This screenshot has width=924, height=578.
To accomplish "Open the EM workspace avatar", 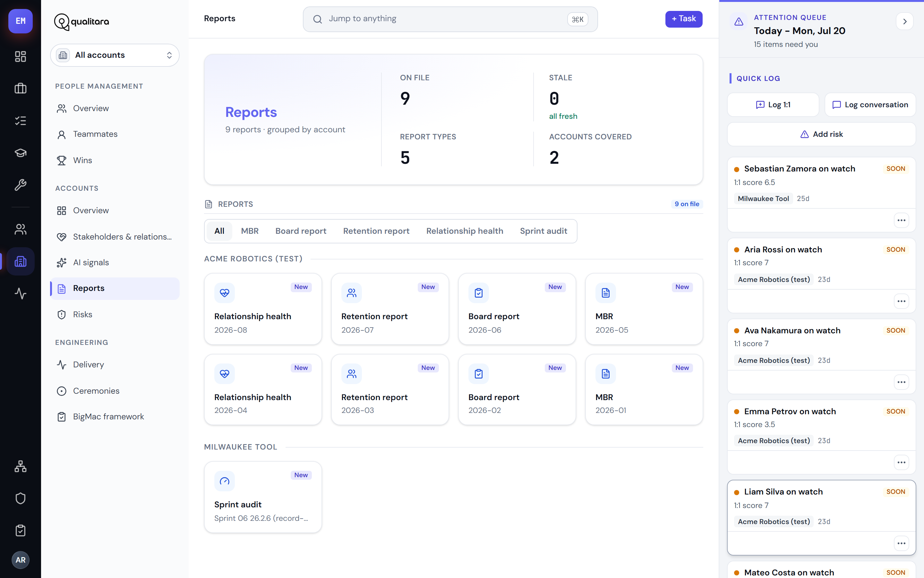I will [21, 21].
